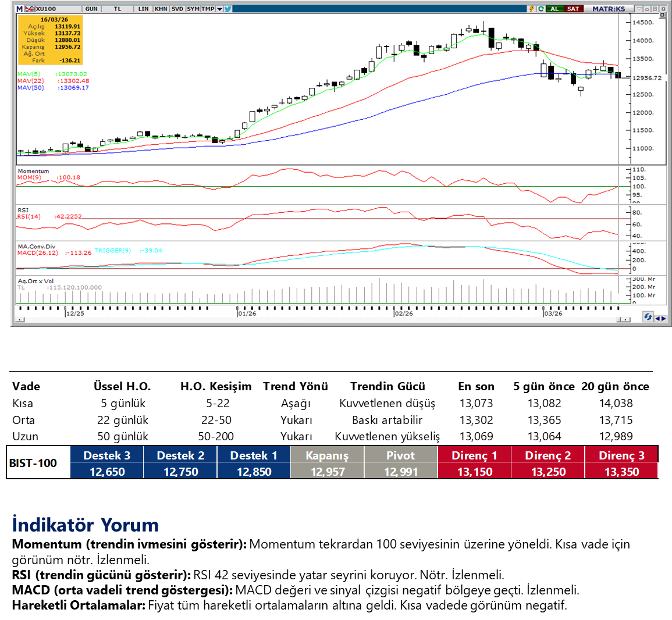Click the XU100 symbol field
The width and height of the screenshot is (672, 620).
(47, 9)
